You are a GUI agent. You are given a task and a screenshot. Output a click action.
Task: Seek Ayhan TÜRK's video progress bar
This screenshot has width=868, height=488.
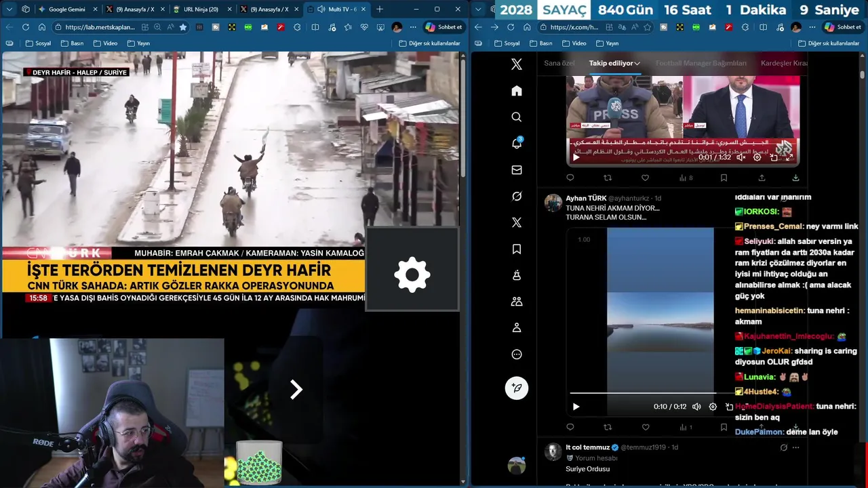[x=651, y=393]
